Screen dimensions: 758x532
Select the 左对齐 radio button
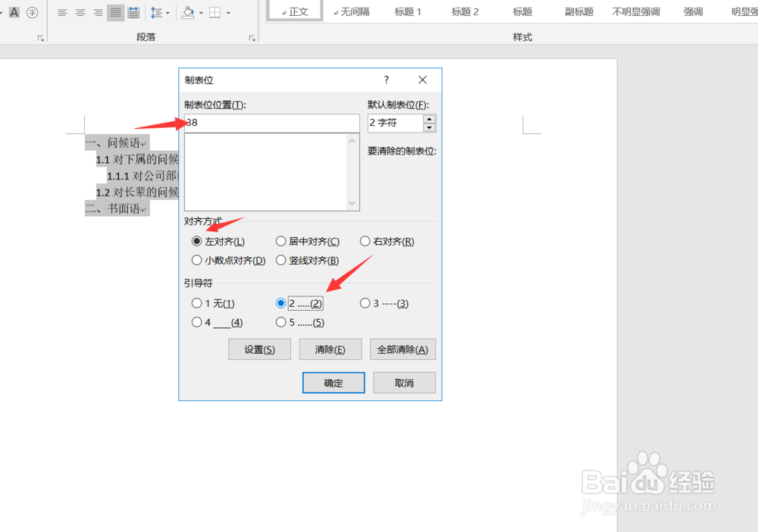(x=196, y=241)
